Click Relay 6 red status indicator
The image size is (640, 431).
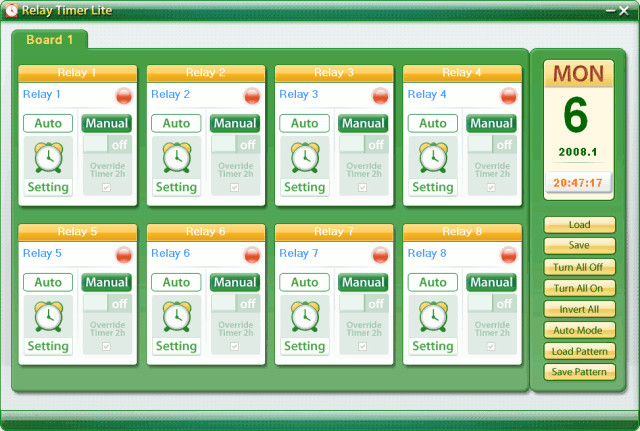(x=252, y=255)
